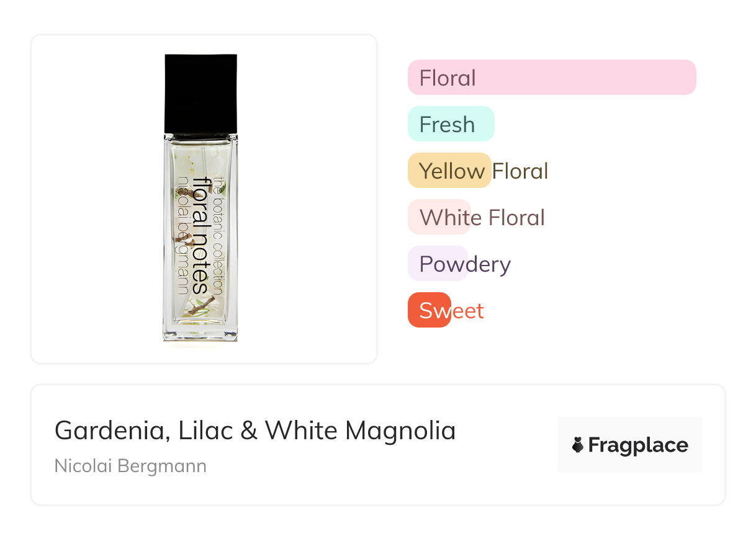The width and height of the screenshot is (756, 536).
Task: Click the perfume bottle's black cap
Action: (x=200, y=93)
